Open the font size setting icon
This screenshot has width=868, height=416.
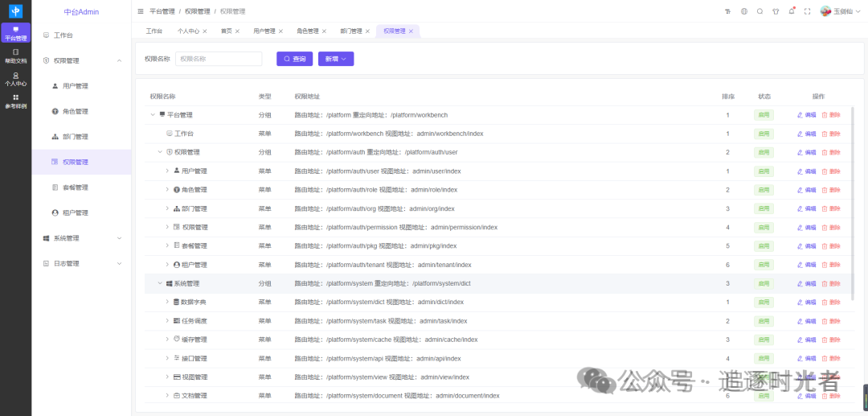[727, 11]
